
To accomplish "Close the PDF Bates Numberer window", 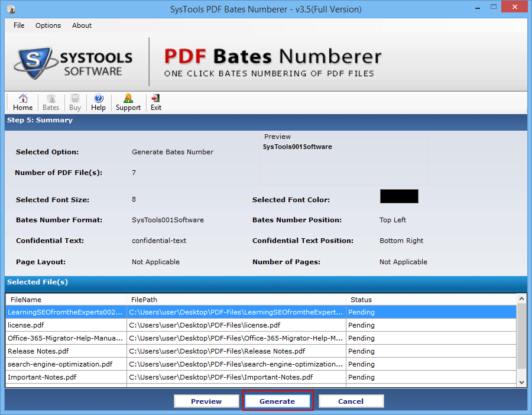I will click(515, 7).
